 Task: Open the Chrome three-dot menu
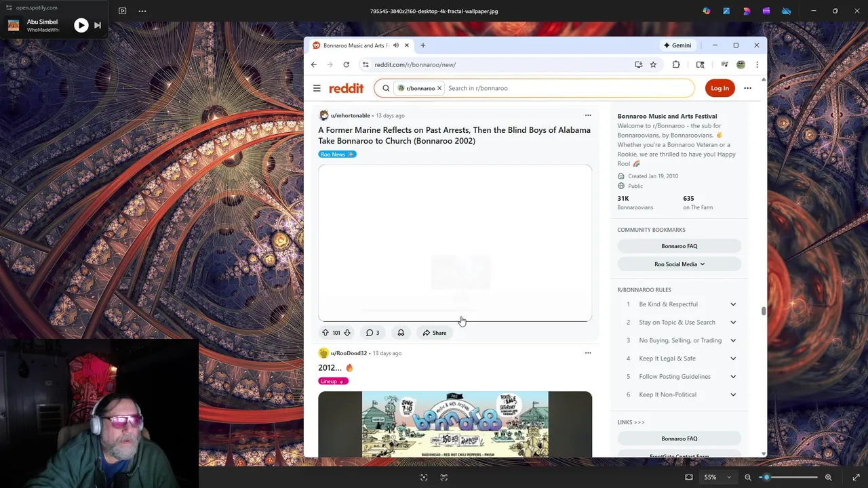pos(757,64)
